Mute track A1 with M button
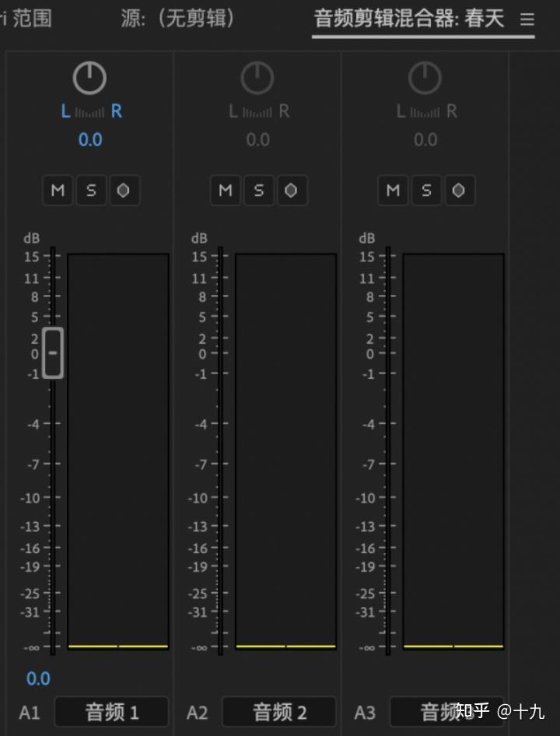560x736 pixels. 58,191
